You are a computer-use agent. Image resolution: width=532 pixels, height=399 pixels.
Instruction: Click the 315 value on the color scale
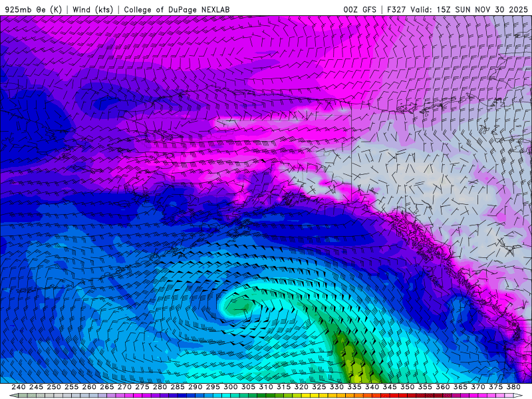283,387
